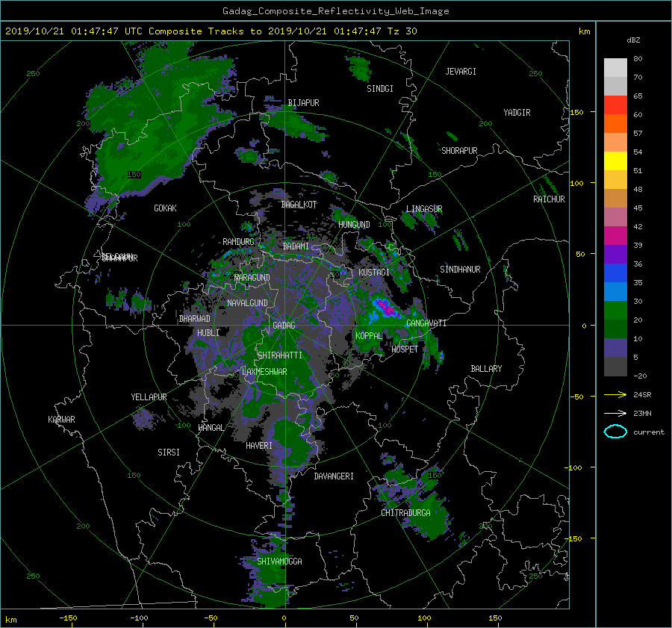Click the HUBLI city label
The height and width of the screenshot is (628, 672).
click(208, 332)
